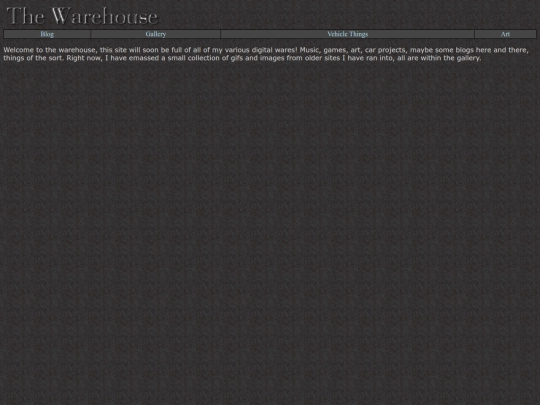Open the Art page link
Viewport: 540px width, 405px height.
click(505, 34)
